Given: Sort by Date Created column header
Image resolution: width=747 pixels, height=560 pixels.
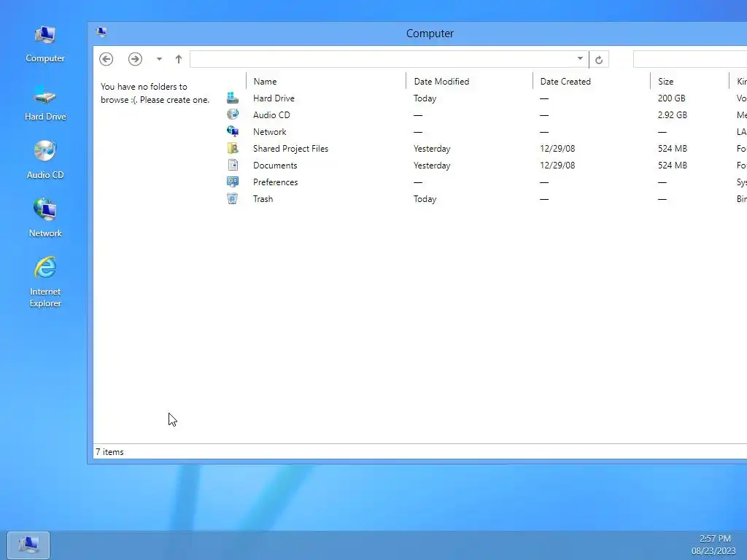Looking at the screenshot, I should [565, 82].
